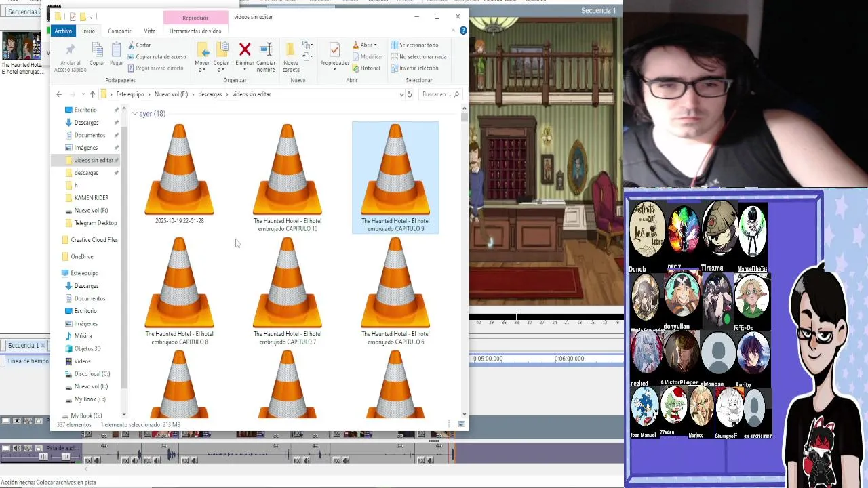
Task: Click the Reproducir contextual tab
Action: pos(195,18)
